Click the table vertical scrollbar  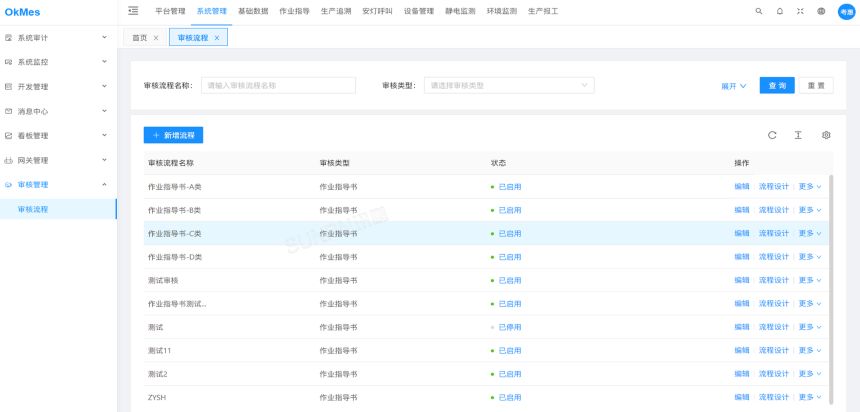pos(831,290)
